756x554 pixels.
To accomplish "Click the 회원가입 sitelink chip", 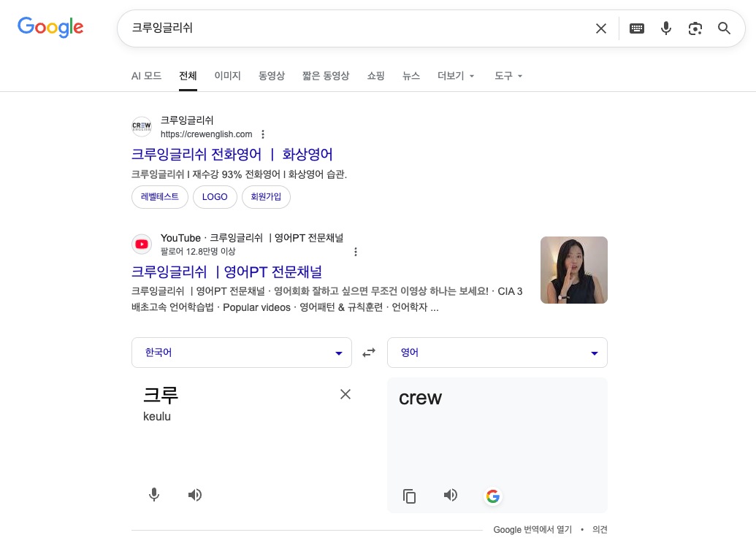I will click(x=266, y=196).
